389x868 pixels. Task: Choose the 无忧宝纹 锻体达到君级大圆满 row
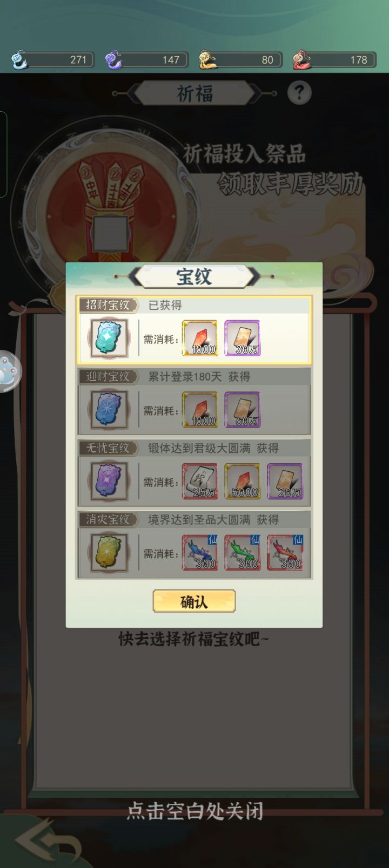coord(194,472)
